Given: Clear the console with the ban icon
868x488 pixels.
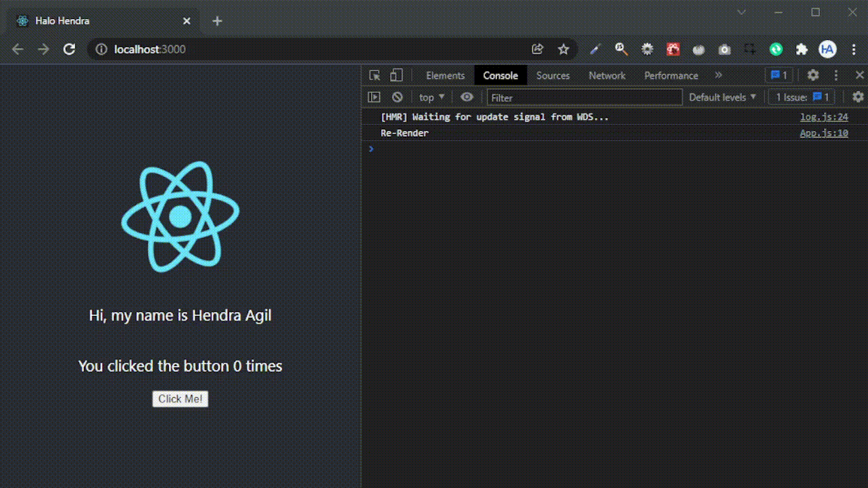Looking at the screenshot, I should pyautogui.click(x=397, y=97).
